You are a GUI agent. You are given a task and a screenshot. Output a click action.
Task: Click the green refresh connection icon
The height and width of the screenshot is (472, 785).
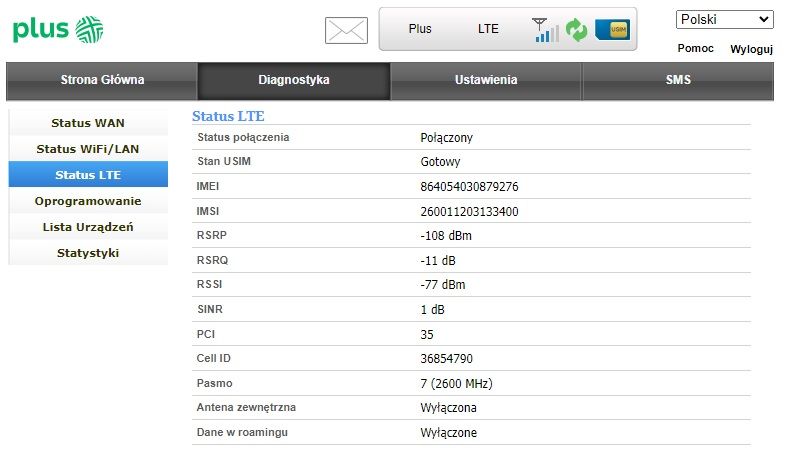[x=576, y=30]
